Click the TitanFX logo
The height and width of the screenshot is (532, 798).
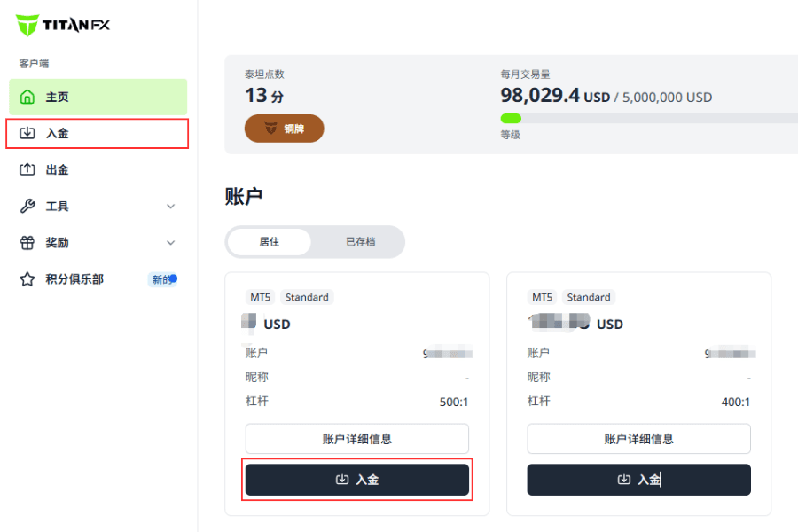tap(62, 26)
